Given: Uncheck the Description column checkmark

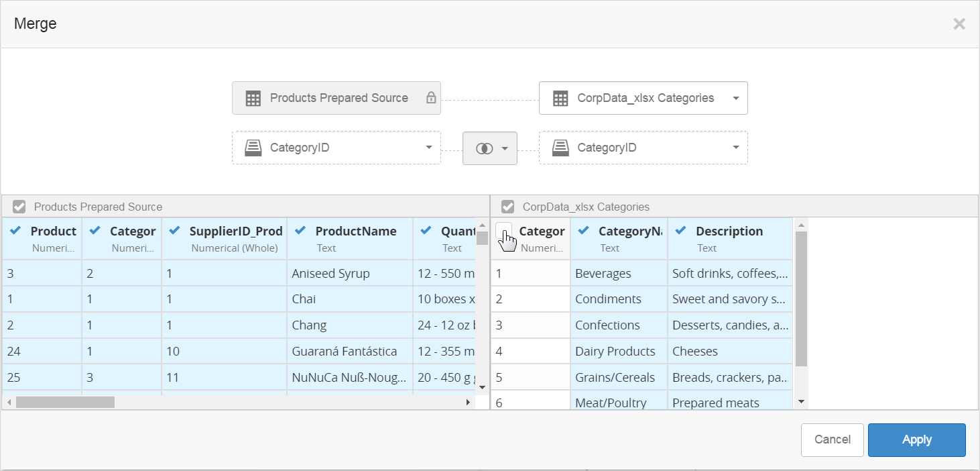Looking at the screenshot, I should tap(681, 231).
